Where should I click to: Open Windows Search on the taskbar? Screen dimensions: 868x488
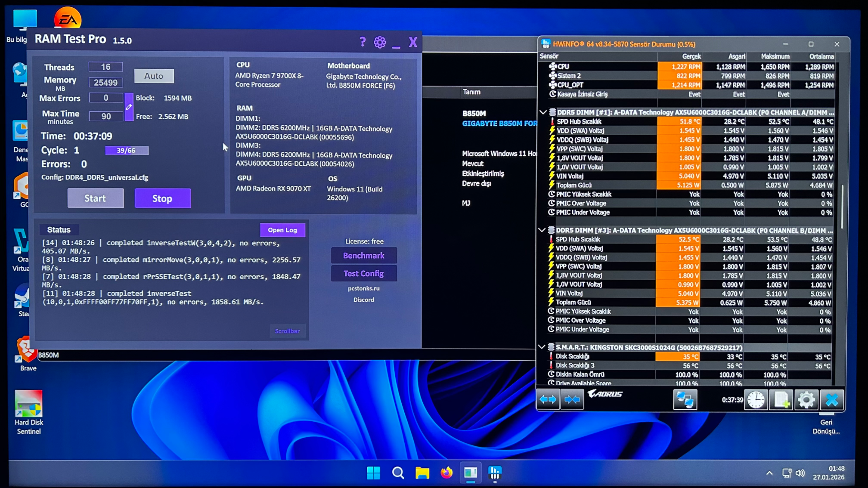point(398,473)
